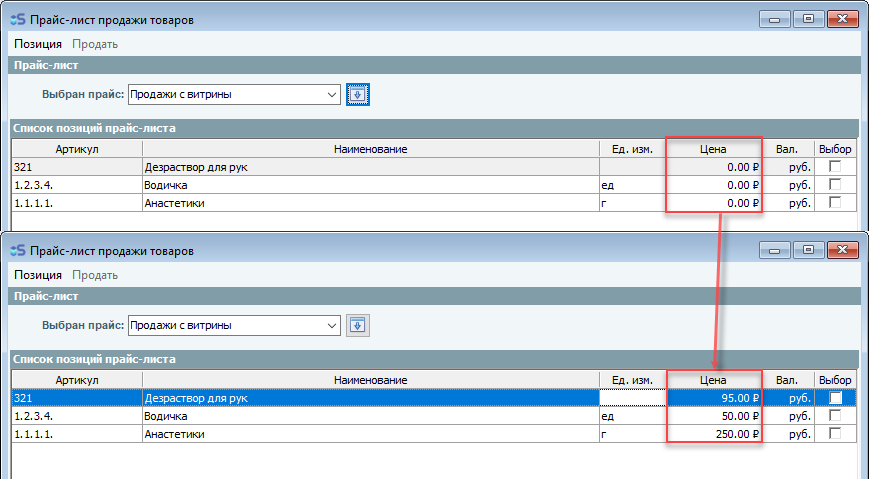Check the Водичка box in the row priced 0.00

[835, 185]
